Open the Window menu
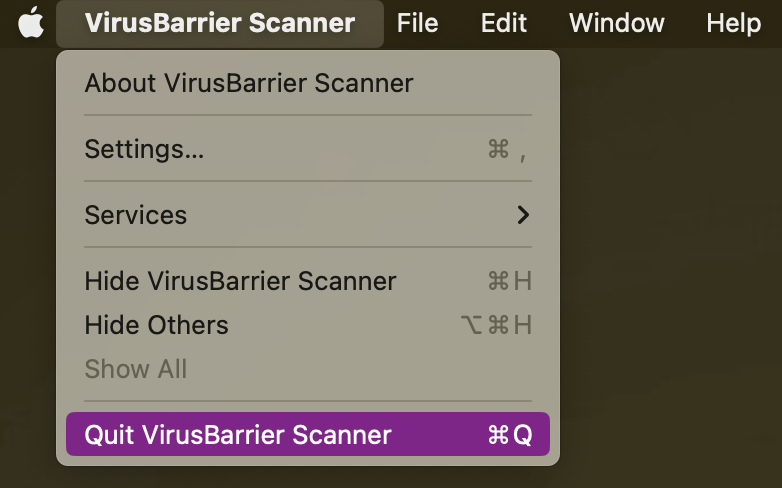782x488 pixels. click(616, 23)
